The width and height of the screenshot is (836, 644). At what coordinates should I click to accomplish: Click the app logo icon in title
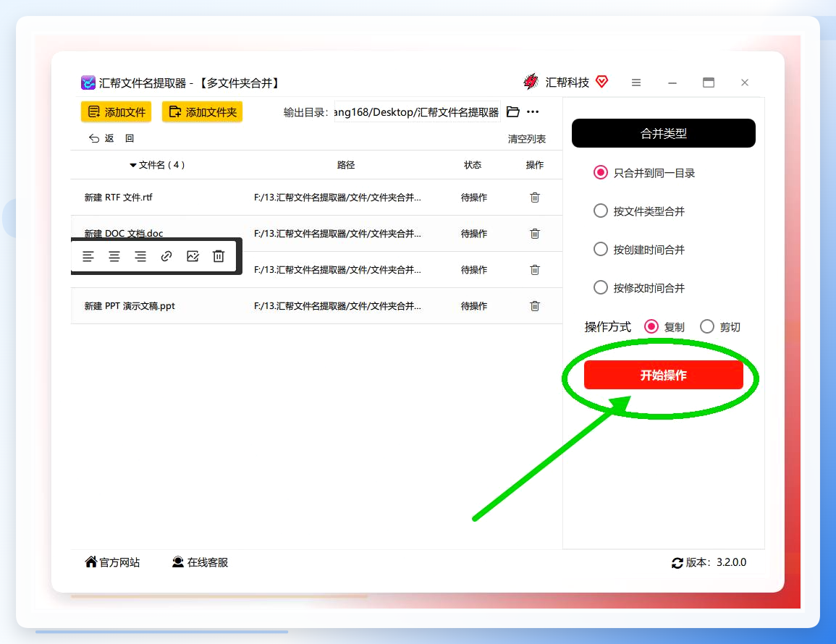(88, 82)
